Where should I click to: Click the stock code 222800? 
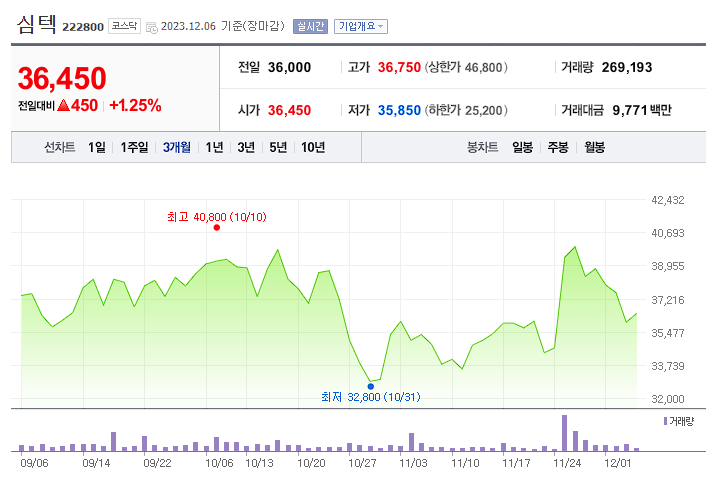coord(83,27)
